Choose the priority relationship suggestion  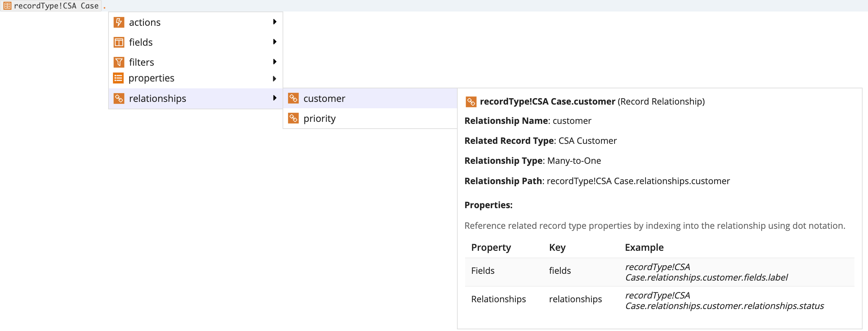[370, 118]
